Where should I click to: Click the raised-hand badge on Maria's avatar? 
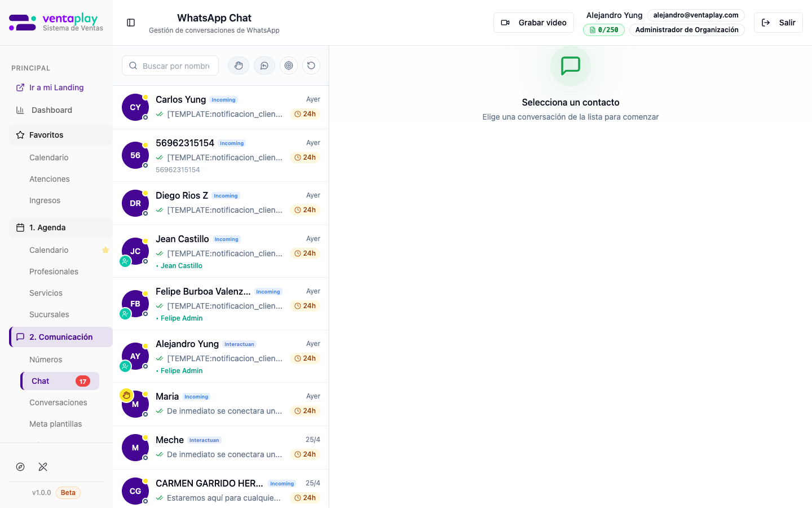[x=126, y=395]
